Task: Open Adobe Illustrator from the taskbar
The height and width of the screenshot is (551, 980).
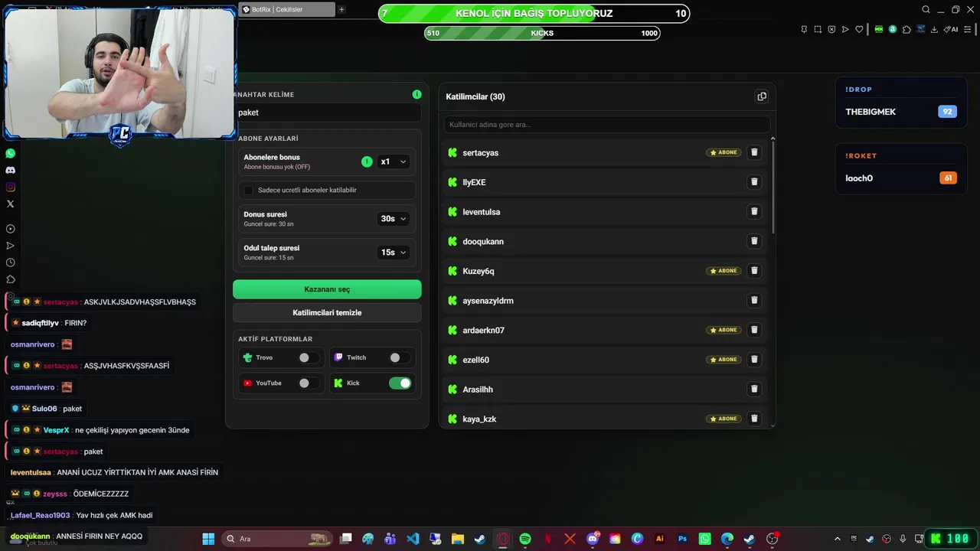Action: click(660, 539)
